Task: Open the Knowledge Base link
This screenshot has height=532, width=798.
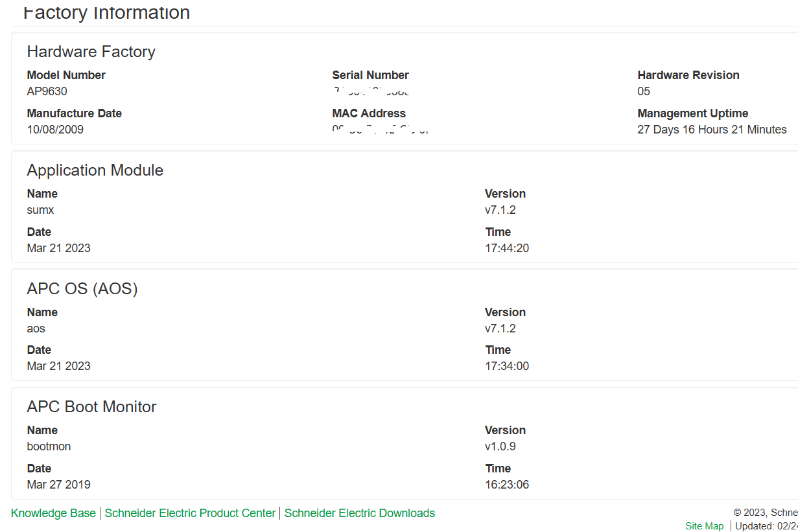Action: (53, 513)
